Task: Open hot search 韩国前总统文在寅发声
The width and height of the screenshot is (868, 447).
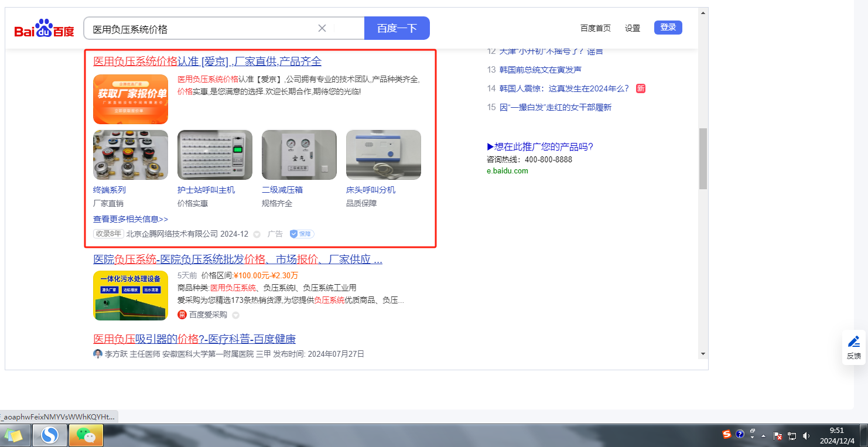Action: [x=541, y=70]
